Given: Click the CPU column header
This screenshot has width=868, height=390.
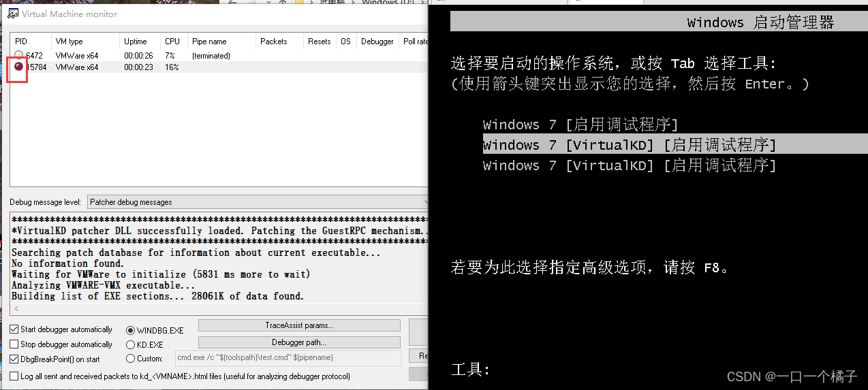Looking at the screenshot, I should coord(174,42).
